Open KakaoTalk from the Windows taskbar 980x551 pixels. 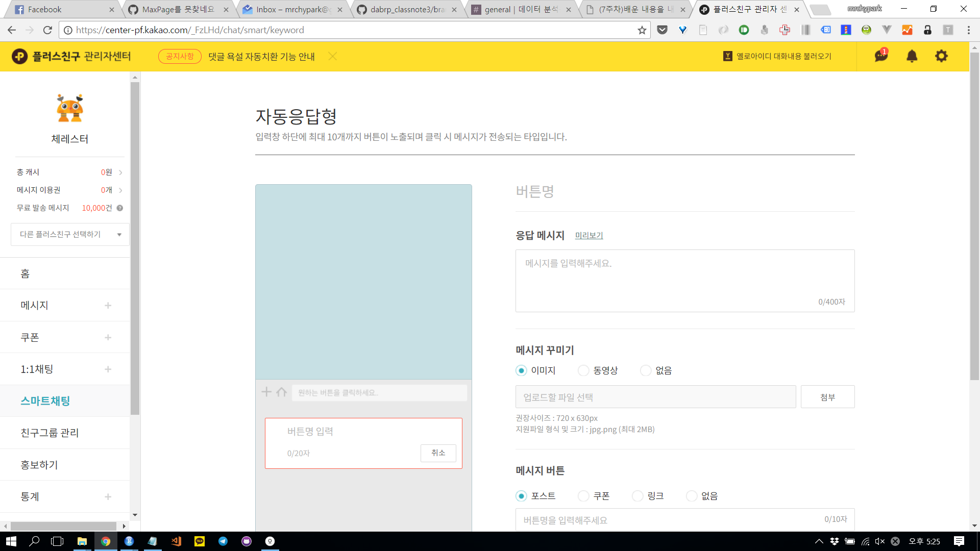coord(200,541)
